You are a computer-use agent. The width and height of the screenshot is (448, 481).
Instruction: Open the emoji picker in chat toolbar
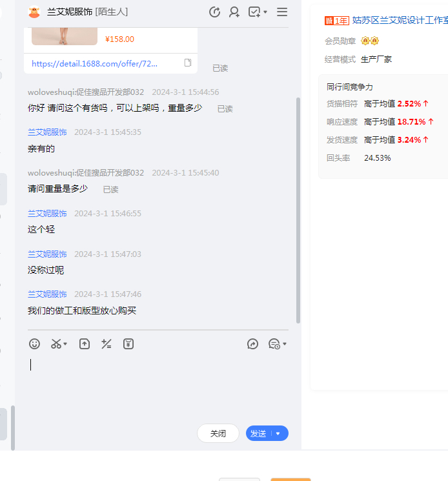[35, 344]
